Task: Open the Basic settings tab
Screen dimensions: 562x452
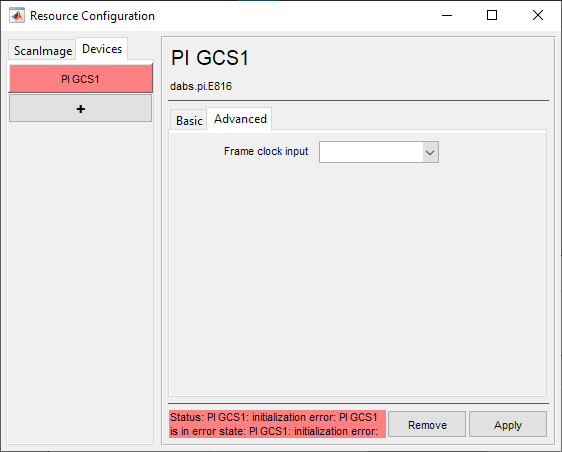Action: coord(189,120)
